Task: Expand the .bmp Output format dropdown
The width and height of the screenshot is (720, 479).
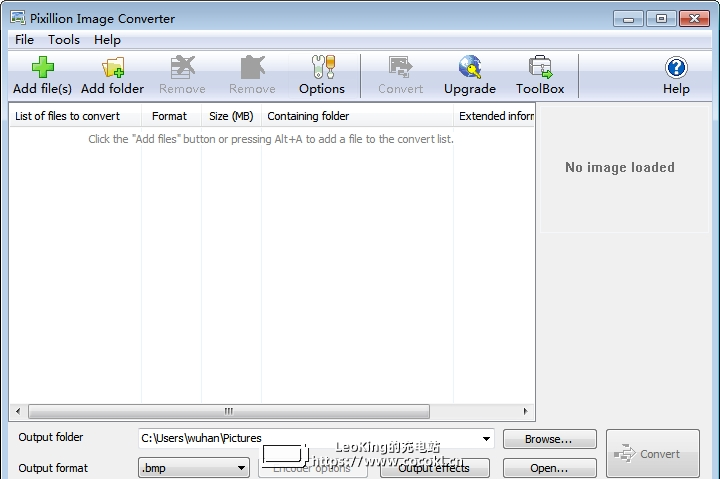Action: pyautogui.click(x=241, y=468)
